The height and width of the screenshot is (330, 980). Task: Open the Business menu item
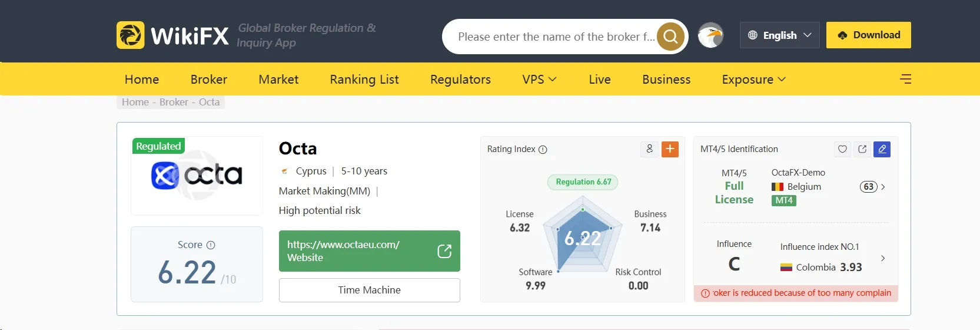click(666, 80)
